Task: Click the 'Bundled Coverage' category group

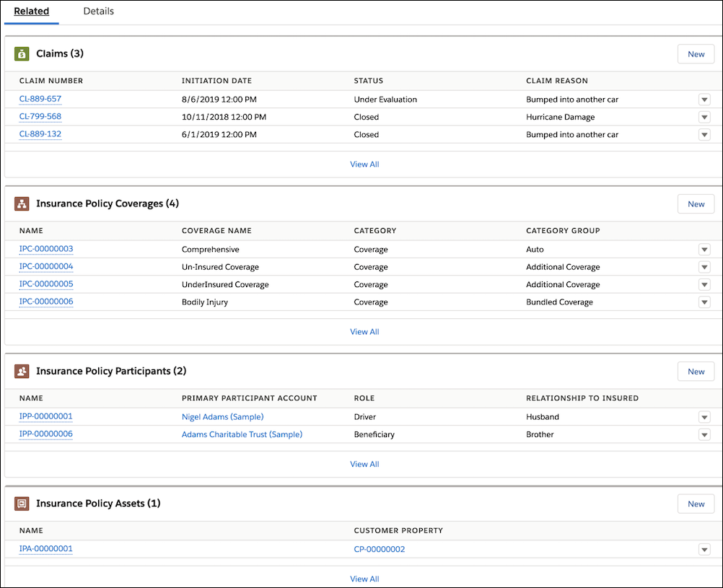Action: coord(559,302)
